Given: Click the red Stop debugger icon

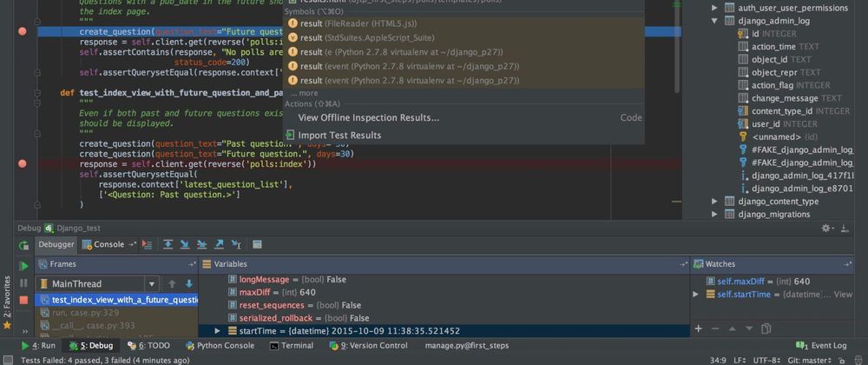Looking at the screenshot, I should tap(23, 300).
